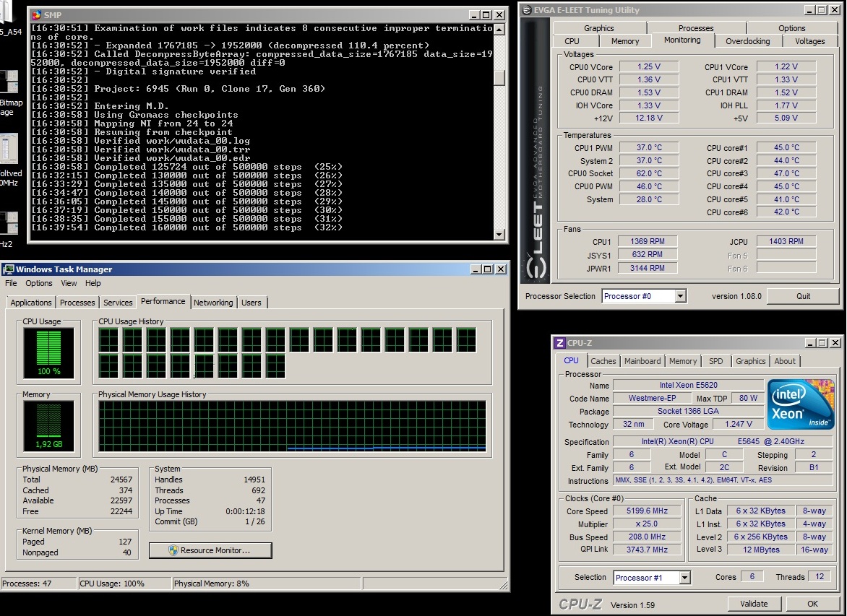Open the Overclocking tab in E-LEET
Image resolution: width=847 pixels, height=616 pixels.
(x=747, y=41)
